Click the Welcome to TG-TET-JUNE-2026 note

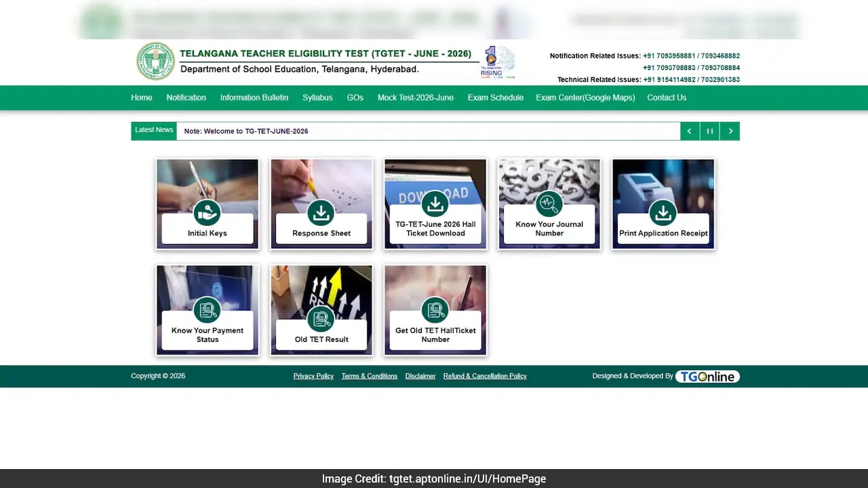click(x=246, y=131)
